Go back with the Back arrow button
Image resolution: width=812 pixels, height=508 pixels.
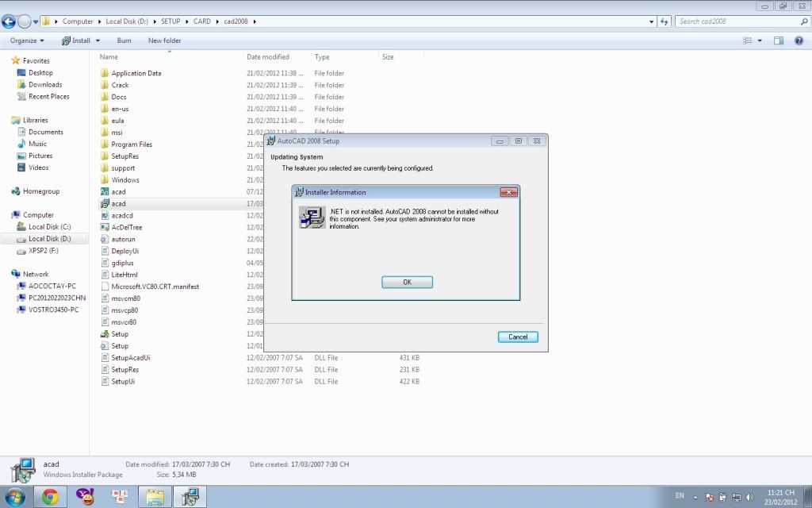tap(8, 21)
